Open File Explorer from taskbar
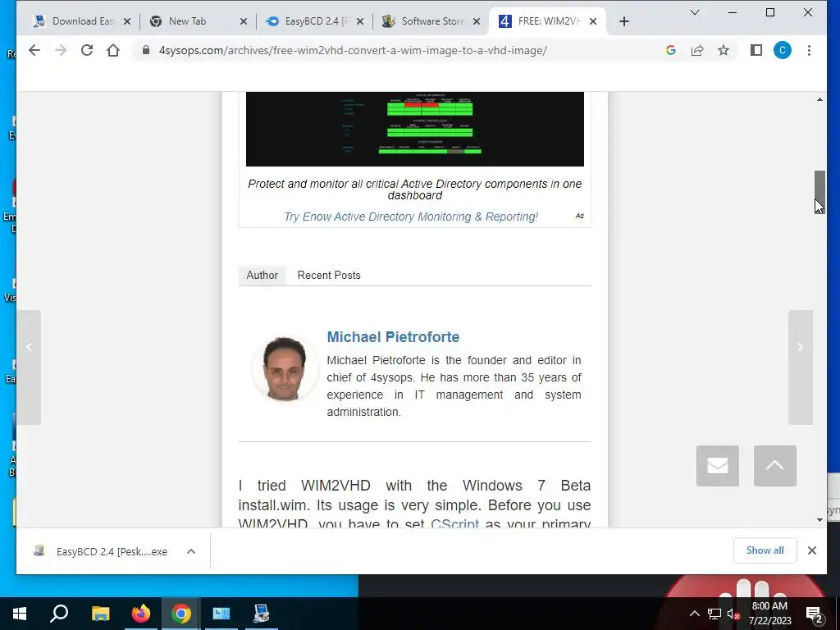This screenshot has height=630, width=840. pyautogui.click(x=100, y=614)
